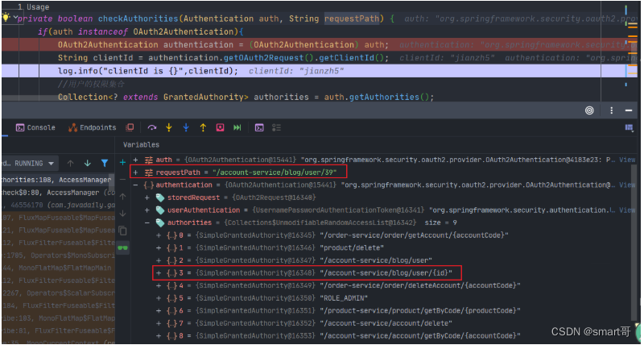Switch to the Endpoints tab

point(93,127)
